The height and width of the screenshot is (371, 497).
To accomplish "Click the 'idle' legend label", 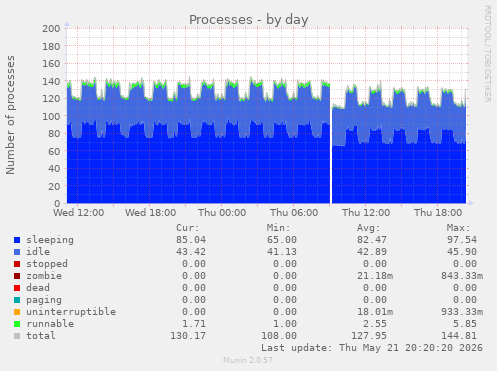I will 38,252.
